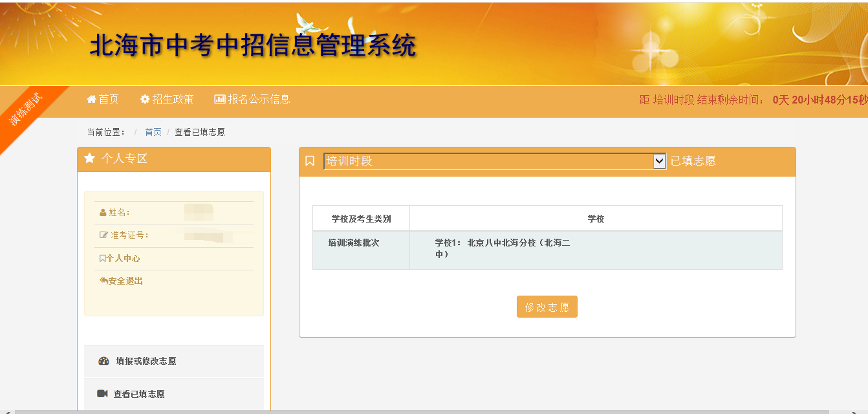Open the 培训时段 dropdown list
The height and width of the screenshot is (414, 868).
click(495, 161)
